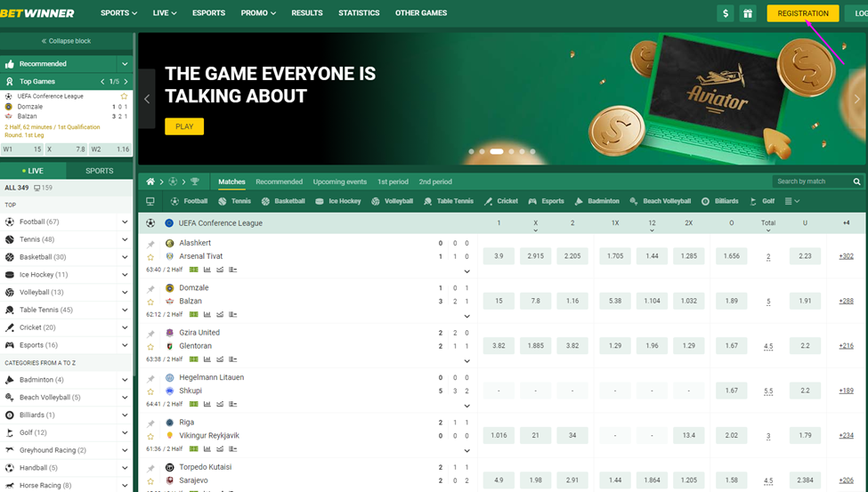Open statistics chart icon for Alashkert match
The image size is (868, 492).
pos(207,270)
